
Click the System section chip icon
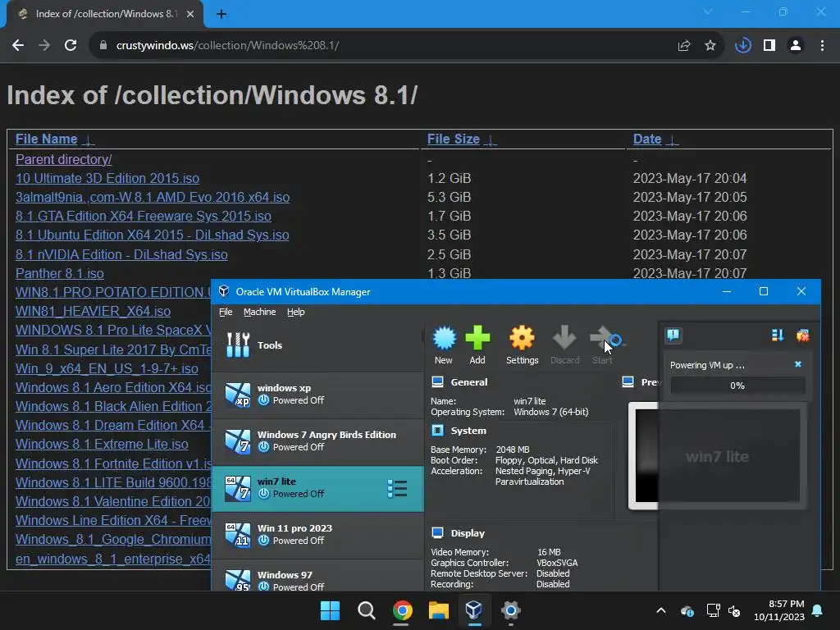click(x=438, y=430)
